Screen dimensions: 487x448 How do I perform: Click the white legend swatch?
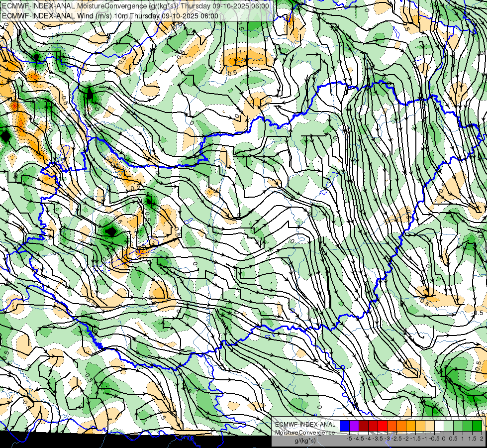point(439,426)
